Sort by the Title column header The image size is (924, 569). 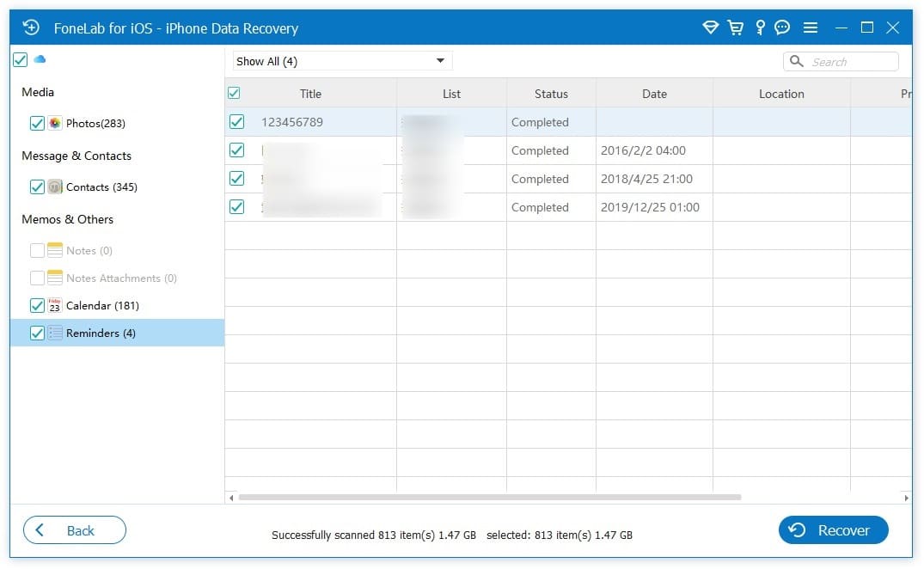[310, 93]
